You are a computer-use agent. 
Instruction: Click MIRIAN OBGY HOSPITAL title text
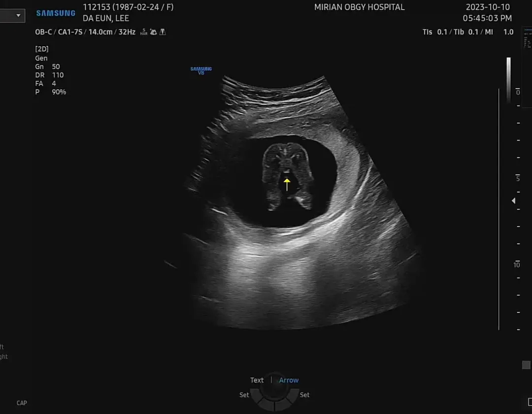coord(359,7)
